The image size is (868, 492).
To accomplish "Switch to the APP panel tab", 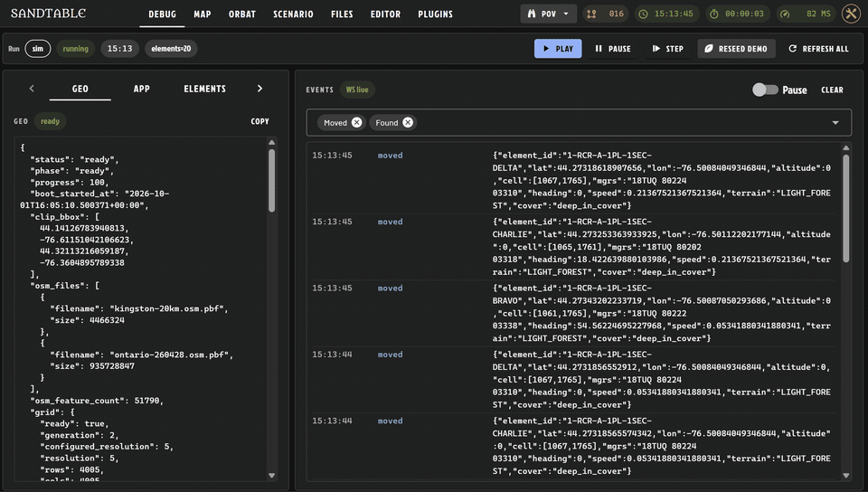I will click(x=142, y=89).
